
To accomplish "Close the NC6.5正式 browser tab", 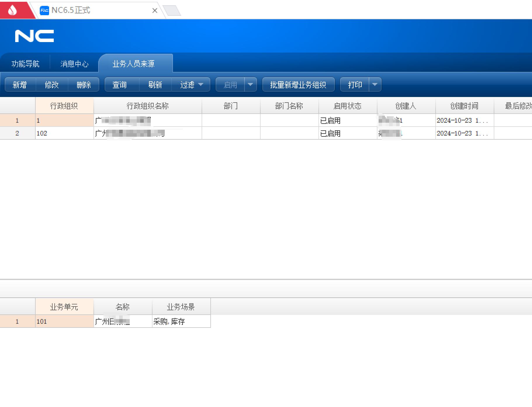I will [x=155, y=11].
